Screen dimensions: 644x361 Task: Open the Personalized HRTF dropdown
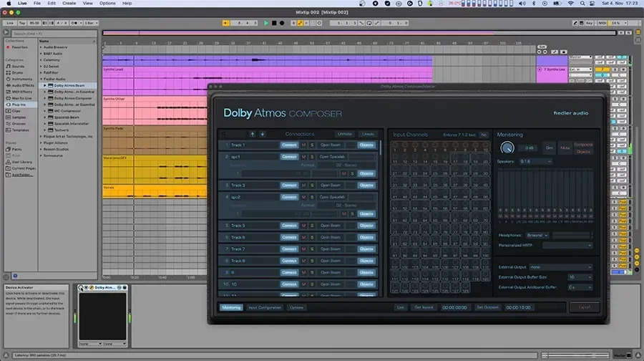click(x=567, y=246)
